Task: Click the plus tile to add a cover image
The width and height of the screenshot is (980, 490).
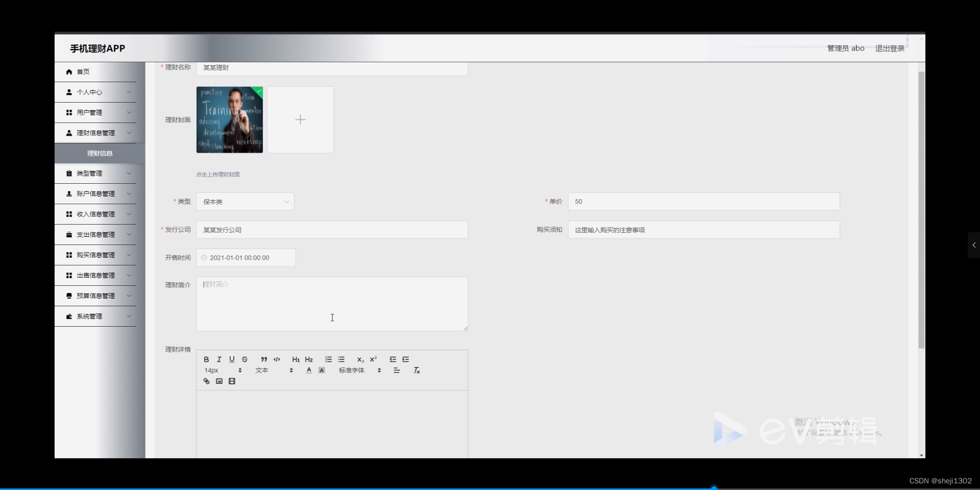Action: click(300, 119)
